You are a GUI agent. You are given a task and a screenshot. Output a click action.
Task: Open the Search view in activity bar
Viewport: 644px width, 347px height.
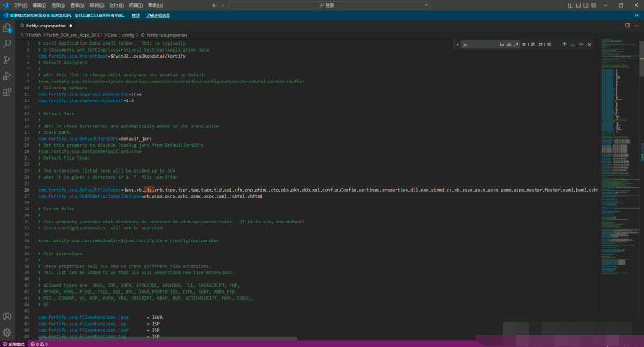7,44
